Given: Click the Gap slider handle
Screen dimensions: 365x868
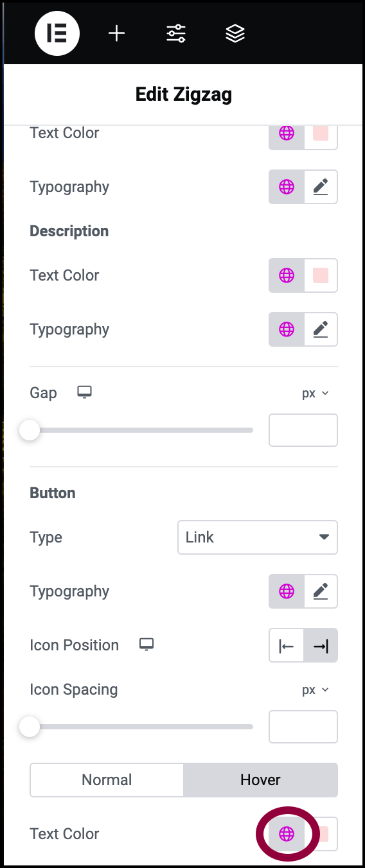Looking at the screenshot, I should click(x=30, y=430).
